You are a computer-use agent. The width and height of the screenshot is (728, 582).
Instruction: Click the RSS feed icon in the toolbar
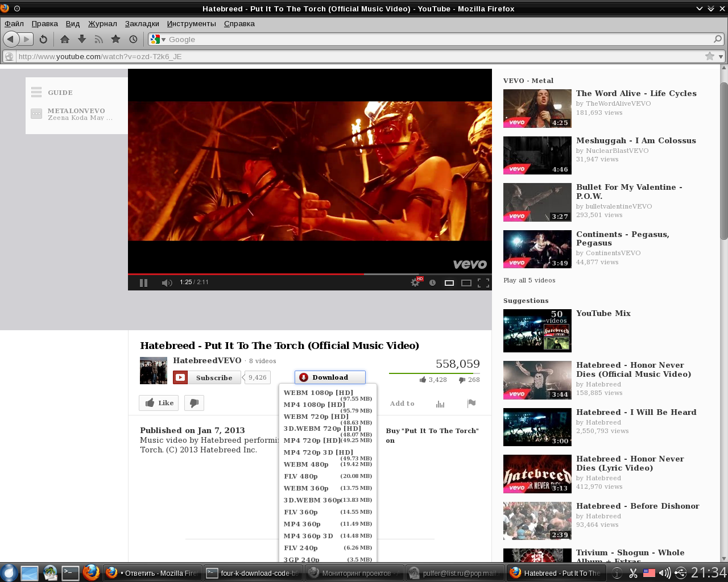click(99, 39)
